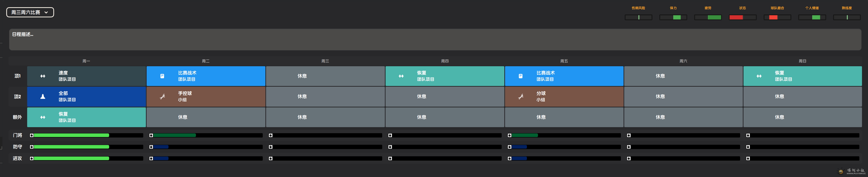Click Tuesday's extra 休息 session slot
Image resolution: width=868 pixels, height=177 pixels.
point(206,117)
